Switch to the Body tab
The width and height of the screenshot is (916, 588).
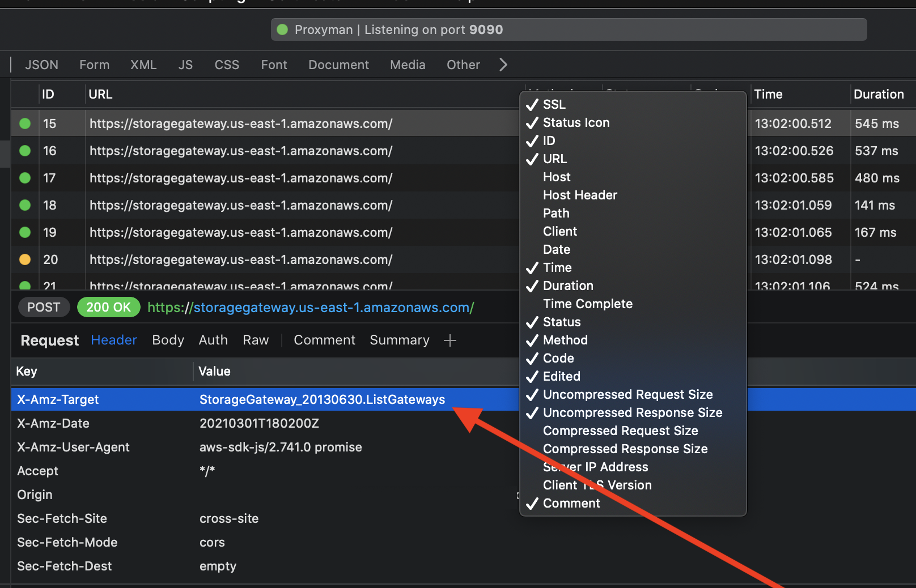click(x=168, y=340)
